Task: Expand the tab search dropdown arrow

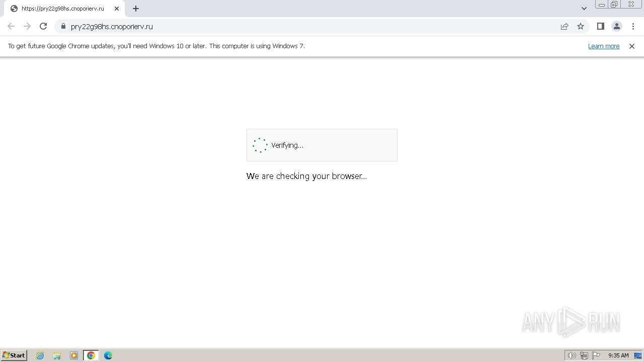Action: (x=584, y=9)
